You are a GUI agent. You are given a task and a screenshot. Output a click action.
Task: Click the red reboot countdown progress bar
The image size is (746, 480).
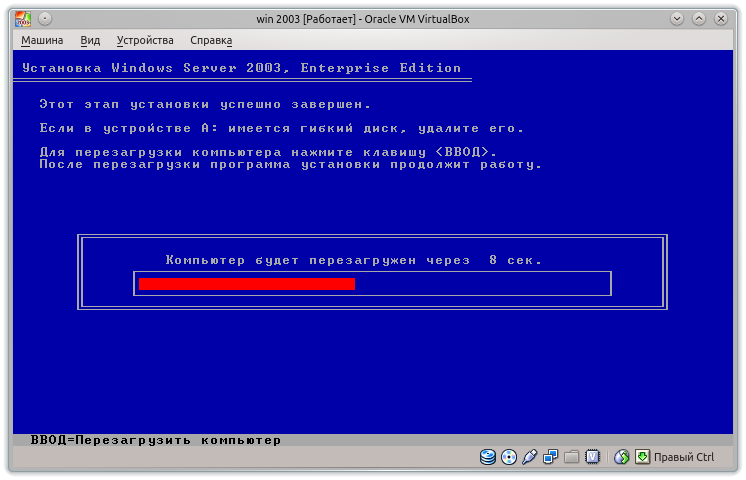(x=247, y=284)
